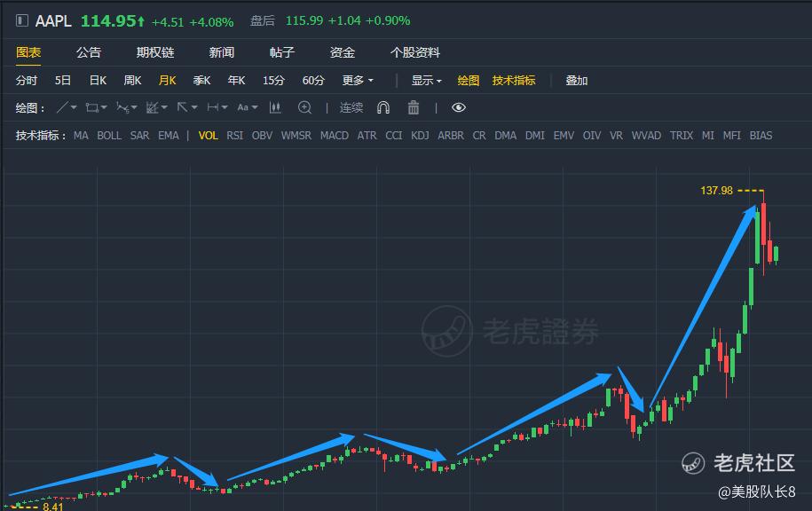This screenshot has width=812, height=511.
Task: Switch to the 图表 tab
Action: (28, 52)
